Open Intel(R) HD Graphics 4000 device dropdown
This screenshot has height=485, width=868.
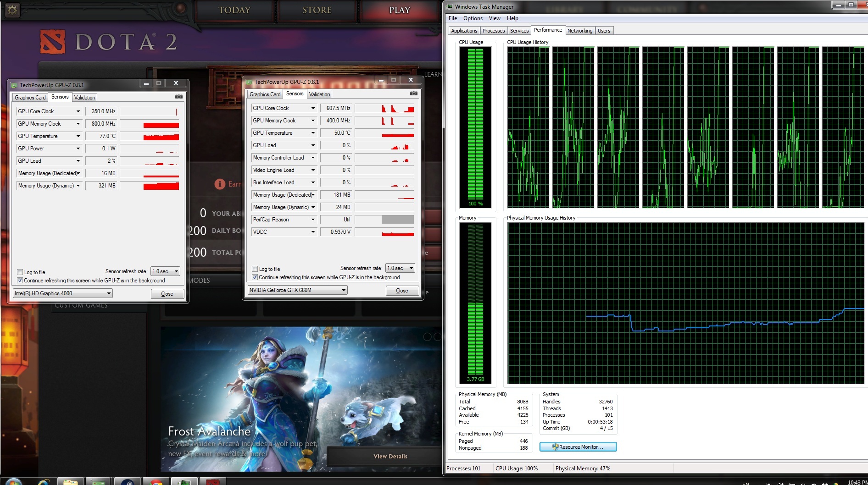pyautogui.click(x=62, y=293)
